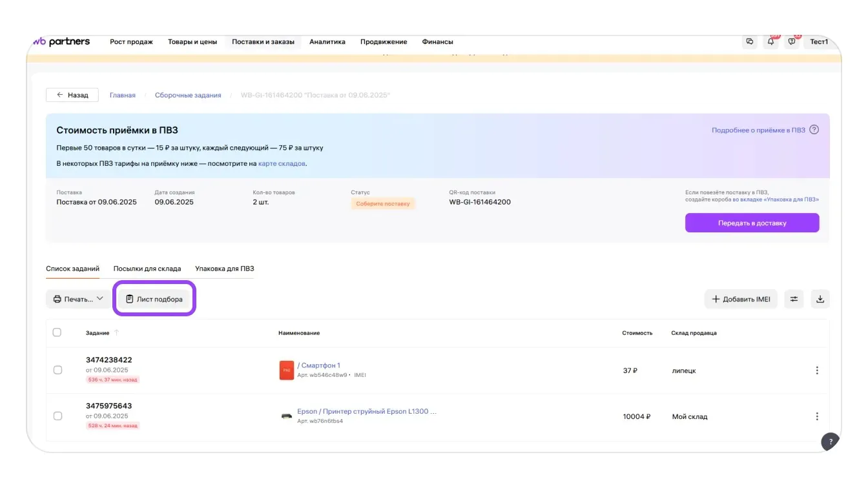The image size is (868, 488).
Task: Sort by Задание column arrow
Action: point(117,333)
